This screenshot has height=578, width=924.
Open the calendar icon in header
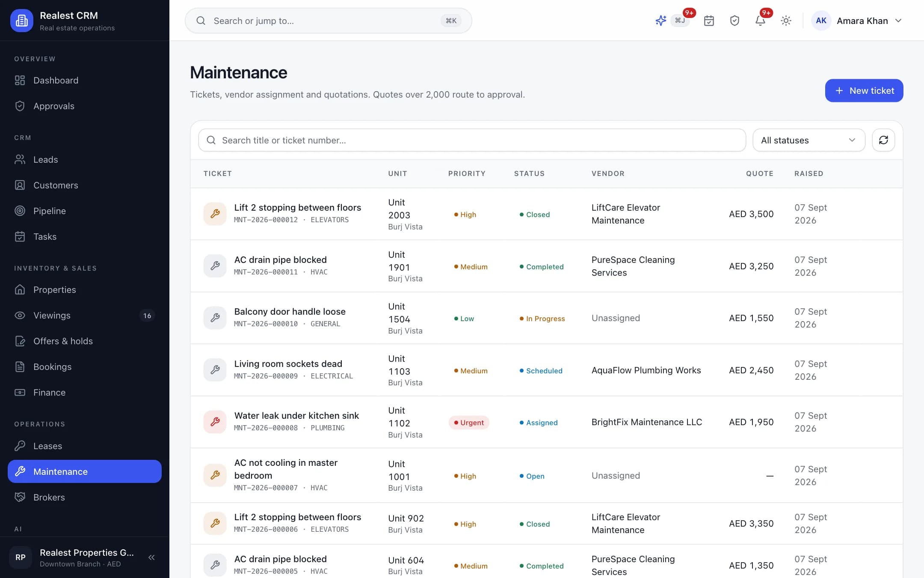(x=709, y=21)
